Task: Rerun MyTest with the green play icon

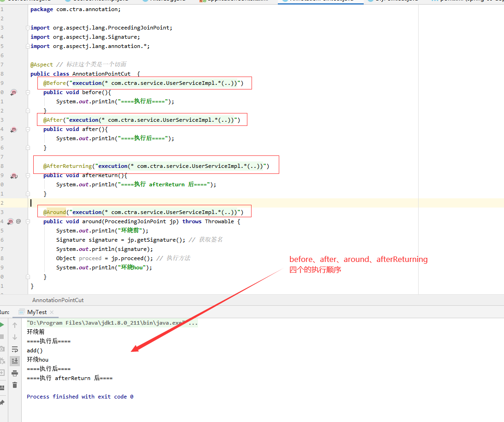Action: (1, 325)
